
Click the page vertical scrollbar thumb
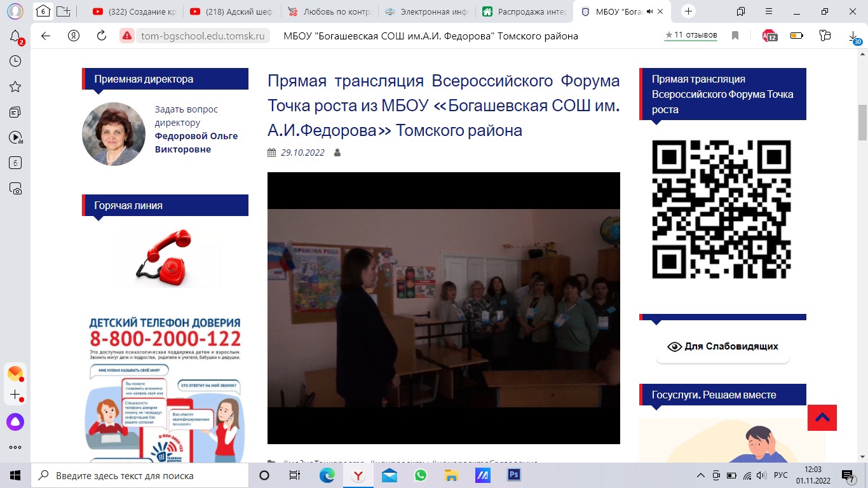(x=862, y=122)
